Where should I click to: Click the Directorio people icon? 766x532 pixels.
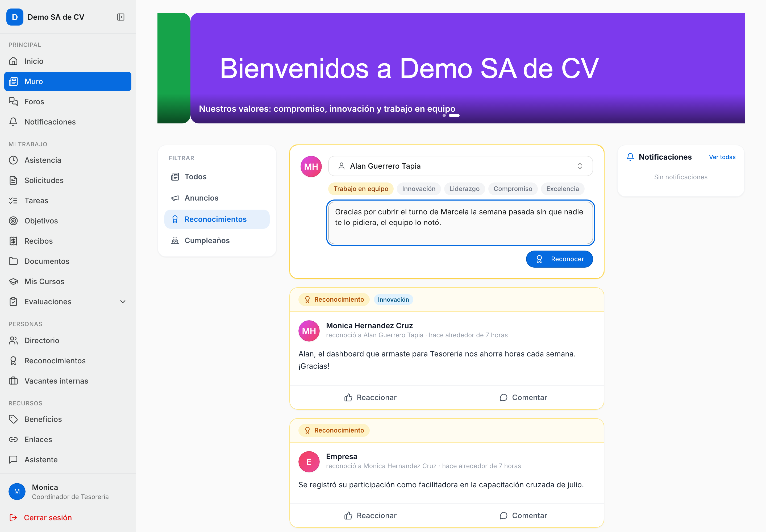point(13,340)
